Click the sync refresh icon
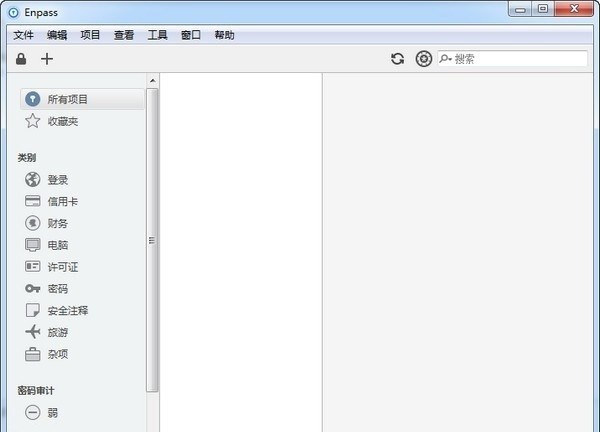This screenshot has height=432, width=600. point(398,59)
